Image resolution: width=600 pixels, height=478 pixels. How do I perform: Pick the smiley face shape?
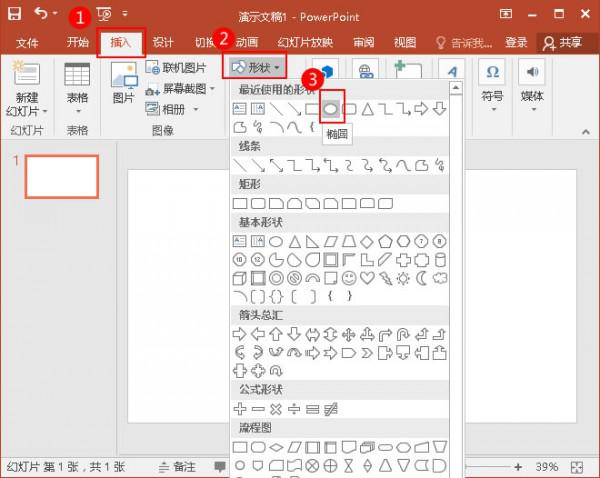click(349, 277)
